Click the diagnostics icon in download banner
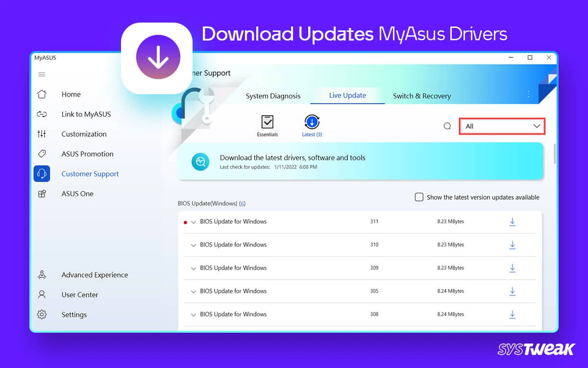Viewport: 588px width, 368px height. 200,161
